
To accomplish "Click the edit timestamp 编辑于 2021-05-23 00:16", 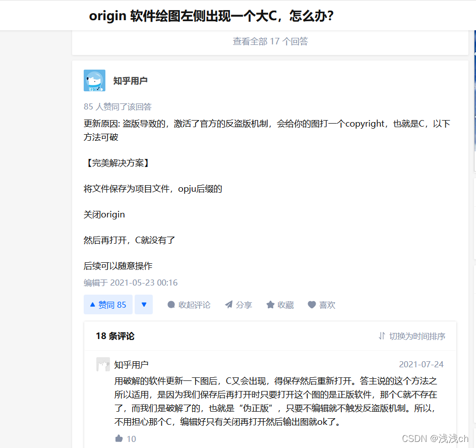I will 131,283.
